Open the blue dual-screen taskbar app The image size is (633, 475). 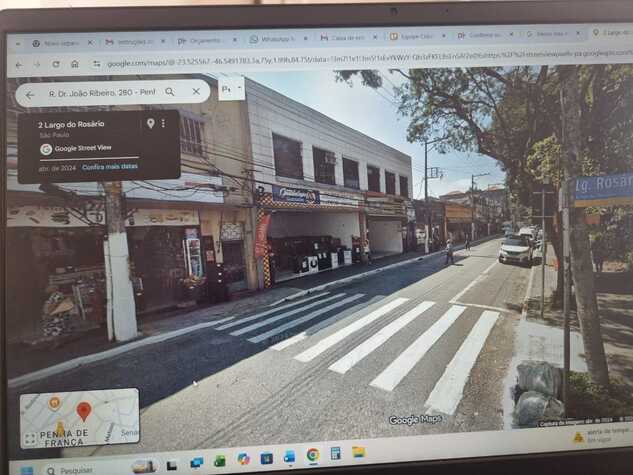[x=197, y=463]
